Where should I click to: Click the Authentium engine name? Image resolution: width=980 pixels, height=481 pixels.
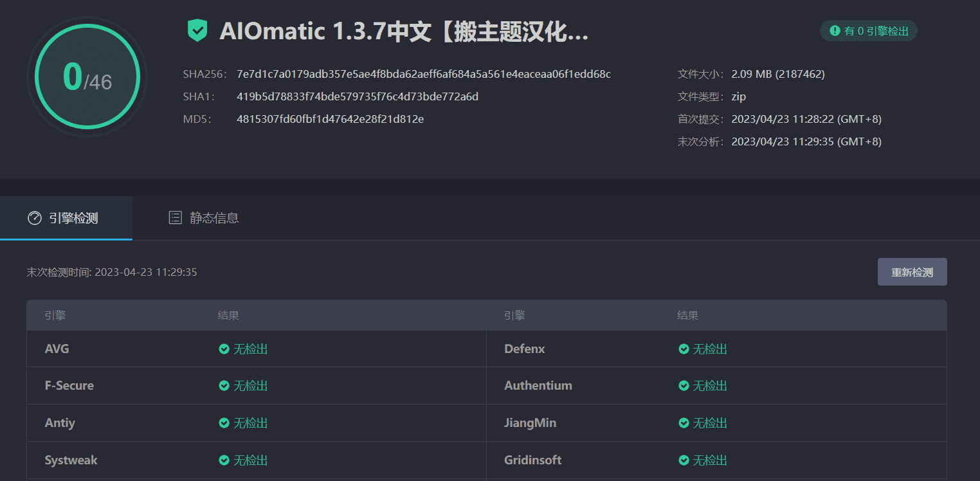pos(538,386)
